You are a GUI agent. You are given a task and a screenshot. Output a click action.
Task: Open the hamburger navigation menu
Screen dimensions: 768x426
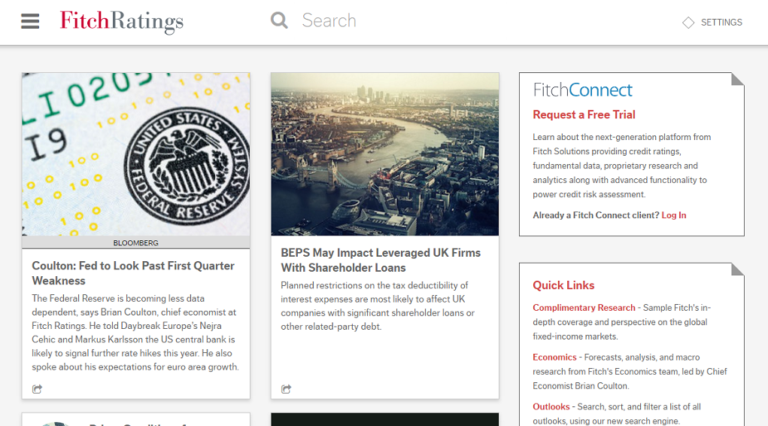click(30, 21)
